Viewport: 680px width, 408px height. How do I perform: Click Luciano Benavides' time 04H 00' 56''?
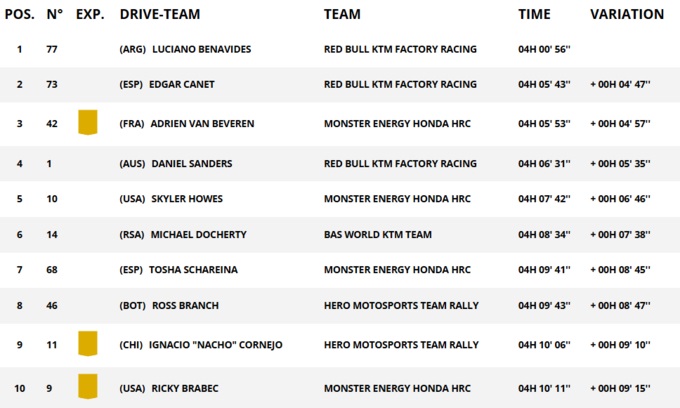point(544,49)
